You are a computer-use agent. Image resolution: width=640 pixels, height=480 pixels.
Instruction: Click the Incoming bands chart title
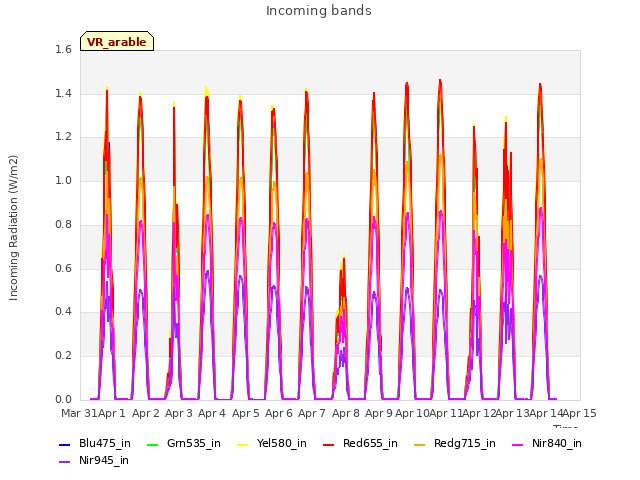pyautogui.click(x=319, y=11)
